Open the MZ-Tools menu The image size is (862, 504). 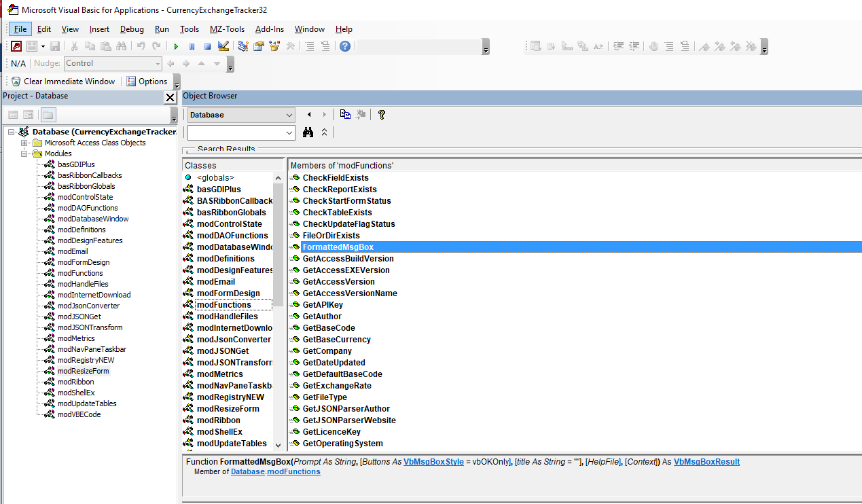(x=227, y=29)
